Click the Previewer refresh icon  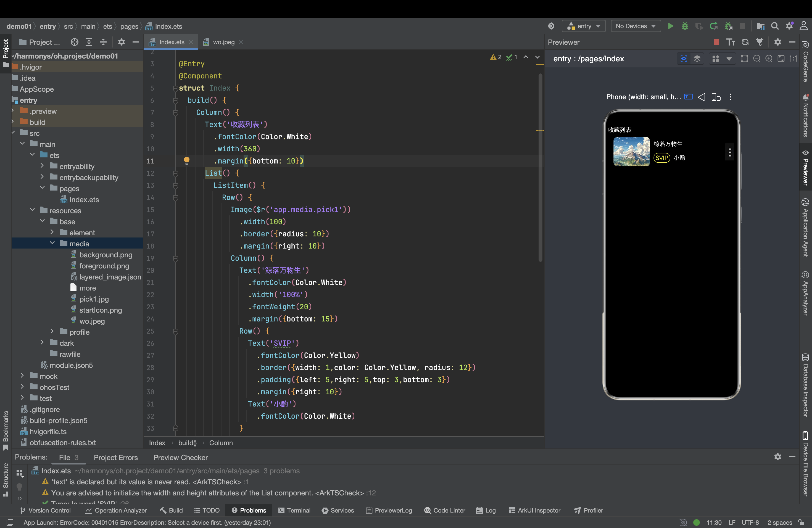[745, 42]
